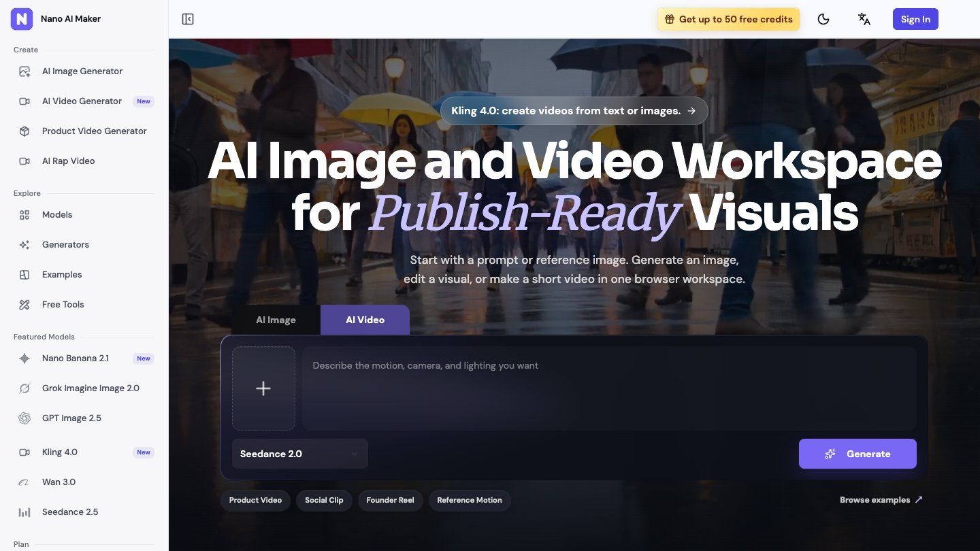Image resolution: width=980 pixels, height=551 pixels.
Task: Click the AI Image Generator sidebar icon
Action: coord(24,71)
